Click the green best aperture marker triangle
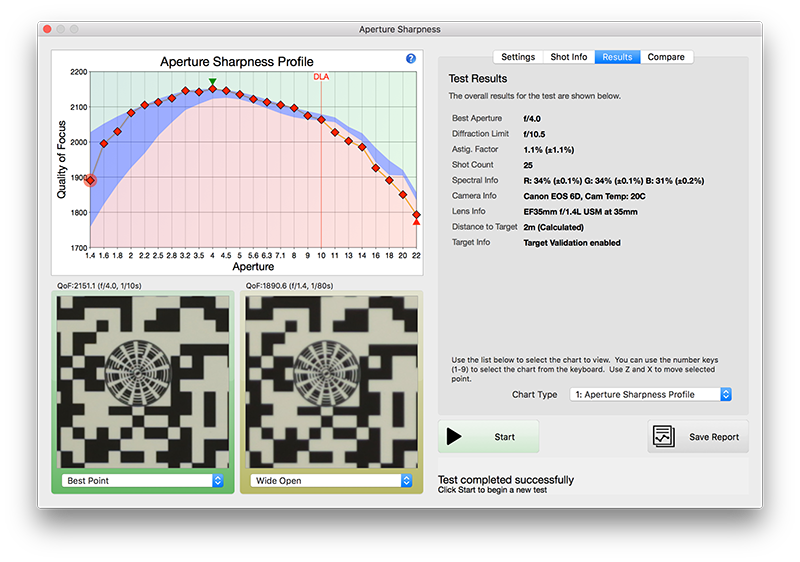Screen dimensions: 800x562 213,82
